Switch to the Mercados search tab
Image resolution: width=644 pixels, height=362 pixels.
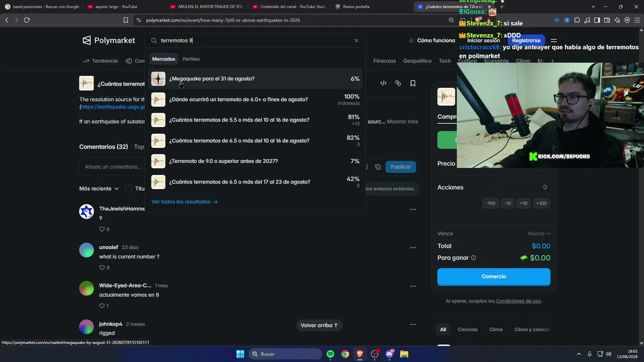point(164,59)
